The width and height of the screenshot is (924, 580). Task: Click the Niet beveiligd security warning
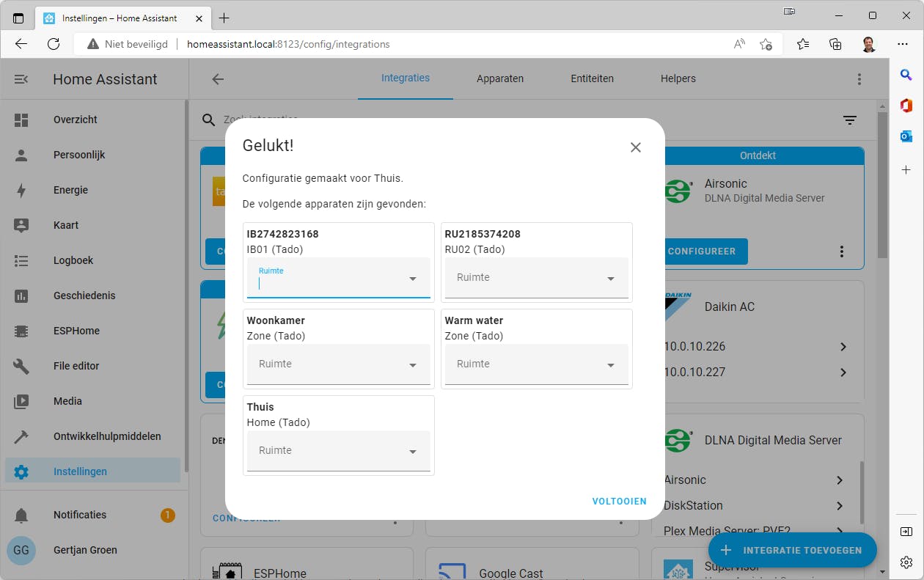click(x=127, y=44)
